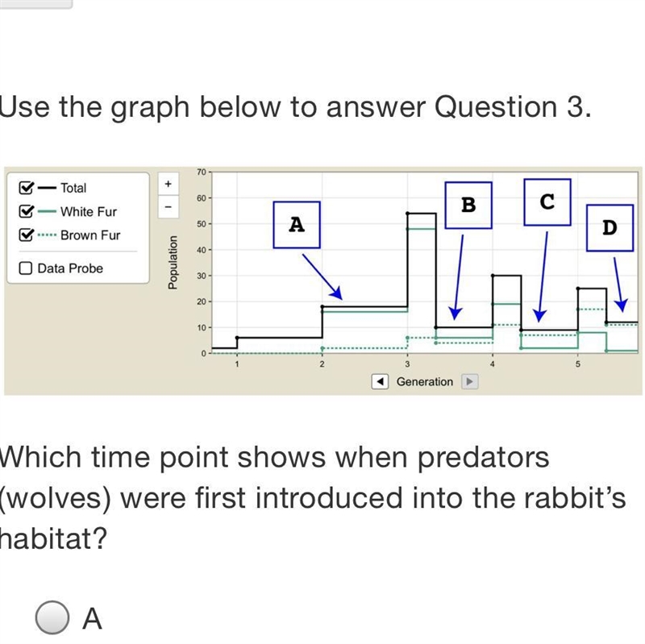Uncheck the Total line checkbox
Viewport: 645px width, 644px height.
coord(26,188)
